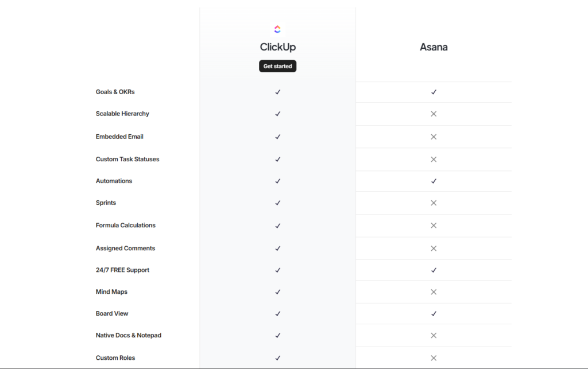The width and height of the screenshot is (588, 369).
Task: Select the ClickUp column header
Action: [x=277, y=47]
